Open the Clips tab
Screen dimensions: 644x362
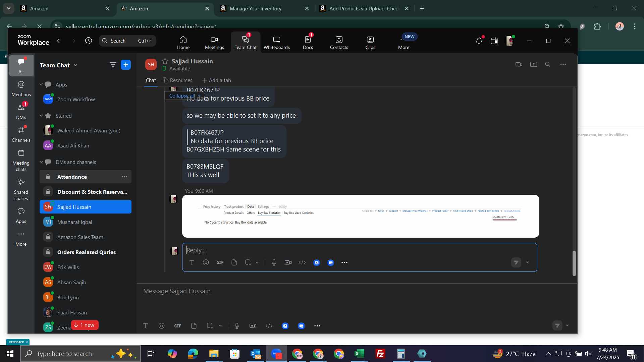tap(370, 43)
